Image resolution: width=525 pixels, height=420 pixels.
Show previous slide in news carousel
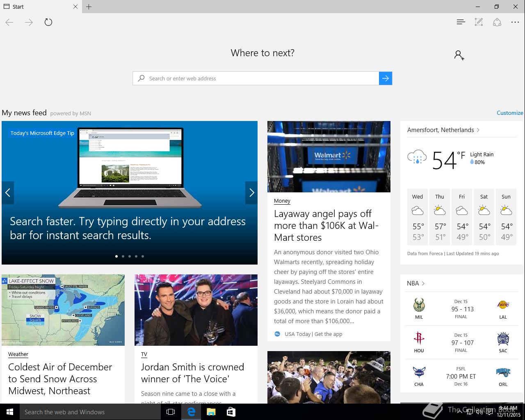pyautogui.click(x=8, y=192)
